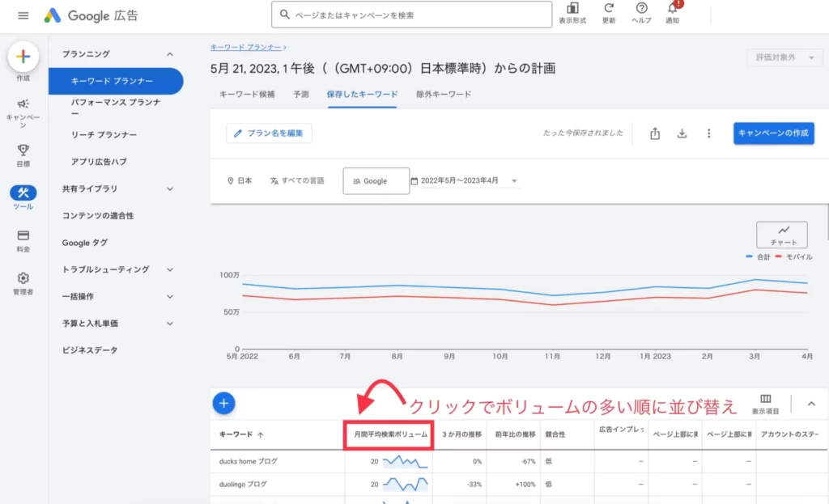Sort by the 3か月の推移 column header
Screen dimensions: 829x504
click(461, 434)
